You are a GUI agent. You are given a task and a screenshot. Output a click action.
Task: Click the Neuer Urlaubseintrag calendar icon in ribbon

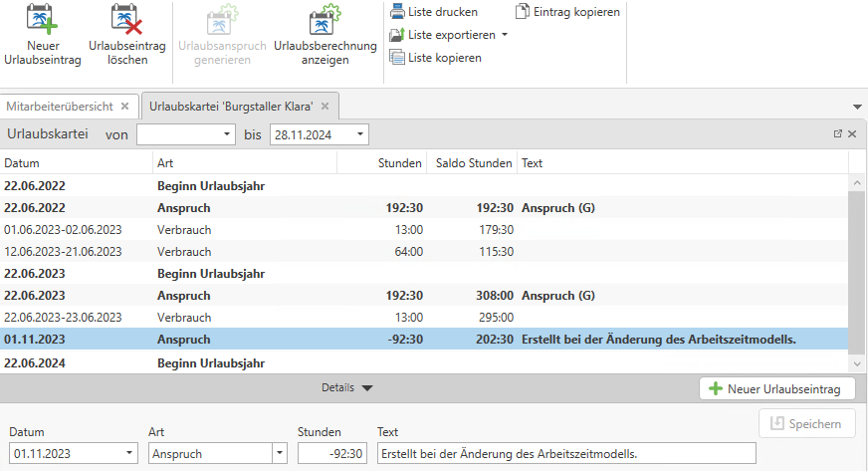click(42, 21)
